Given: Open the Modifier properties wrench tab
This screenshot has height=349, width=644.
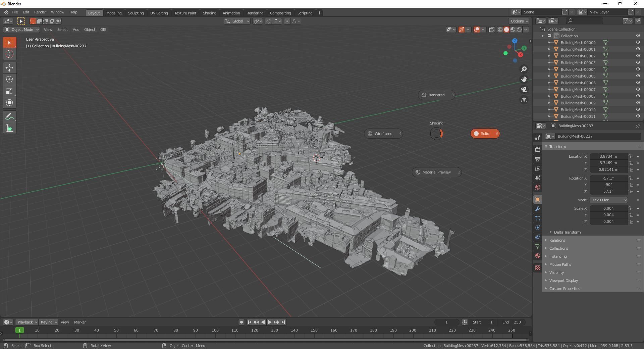Looking at the screenshot, I should point(538,209).
